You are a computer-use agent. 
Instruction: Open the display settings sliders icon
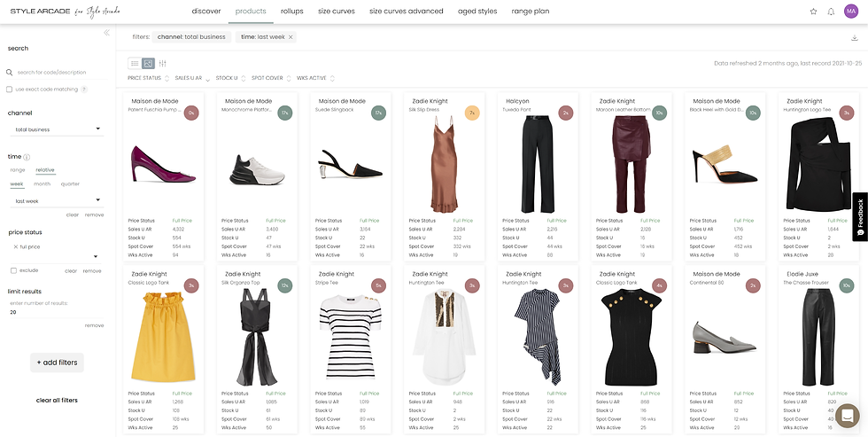pyautogui.click(x=163, y=64)
